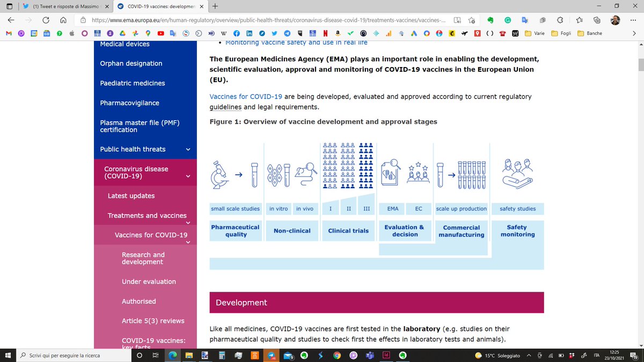Open the Google Translate extension icon
The height and width of the screenshot is (362, 644).
525,20
